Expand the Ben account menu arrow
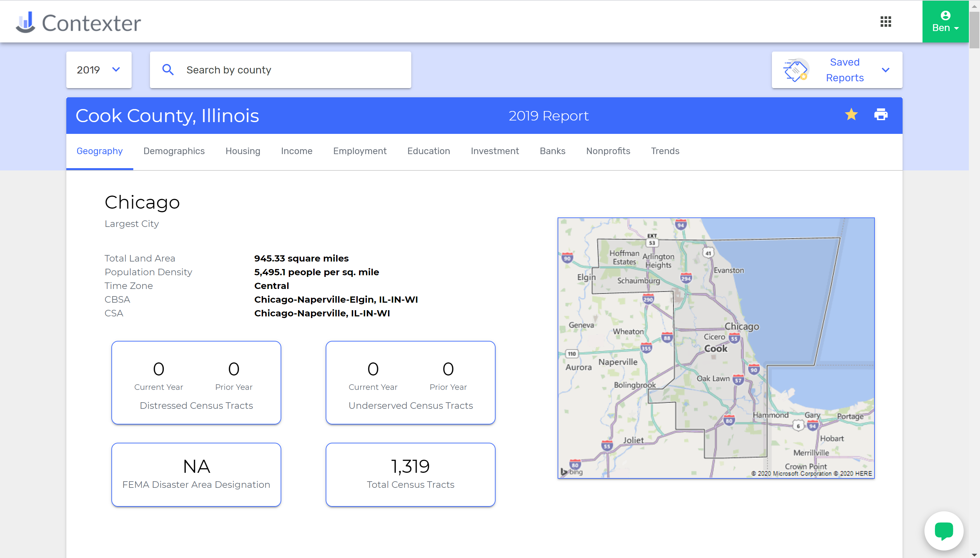 point(956,28)
